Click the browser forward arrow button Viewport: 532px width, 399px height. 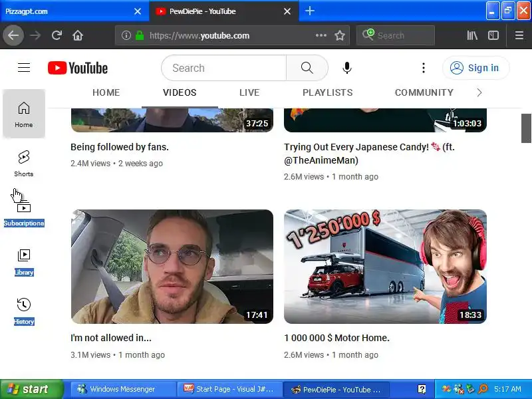point(35,35)
